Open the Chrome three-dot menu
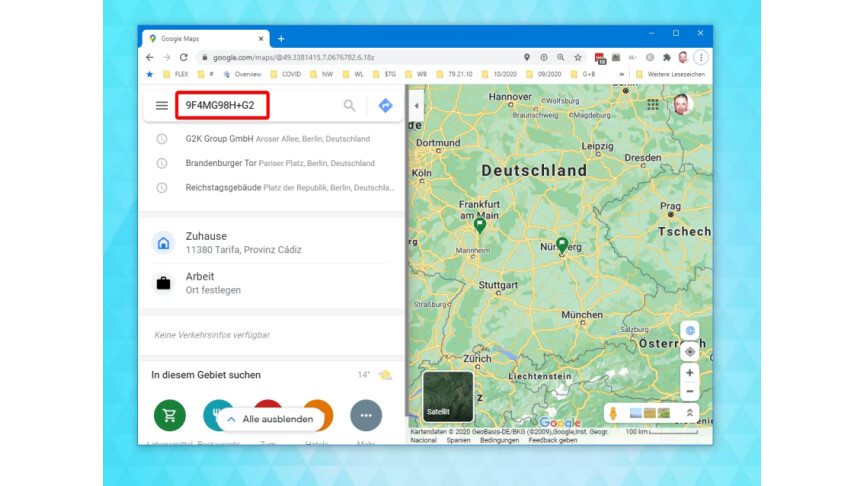 [701, 57]
